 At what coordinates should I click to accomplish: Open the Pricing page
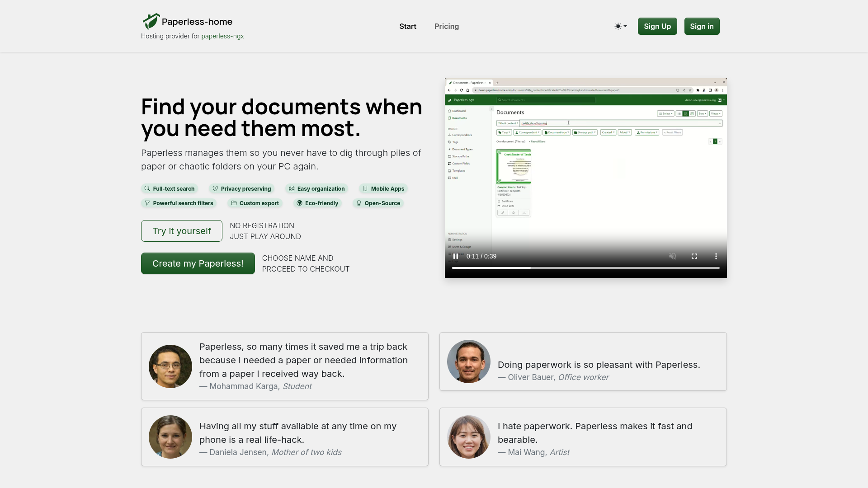click(x=446, y=26)
